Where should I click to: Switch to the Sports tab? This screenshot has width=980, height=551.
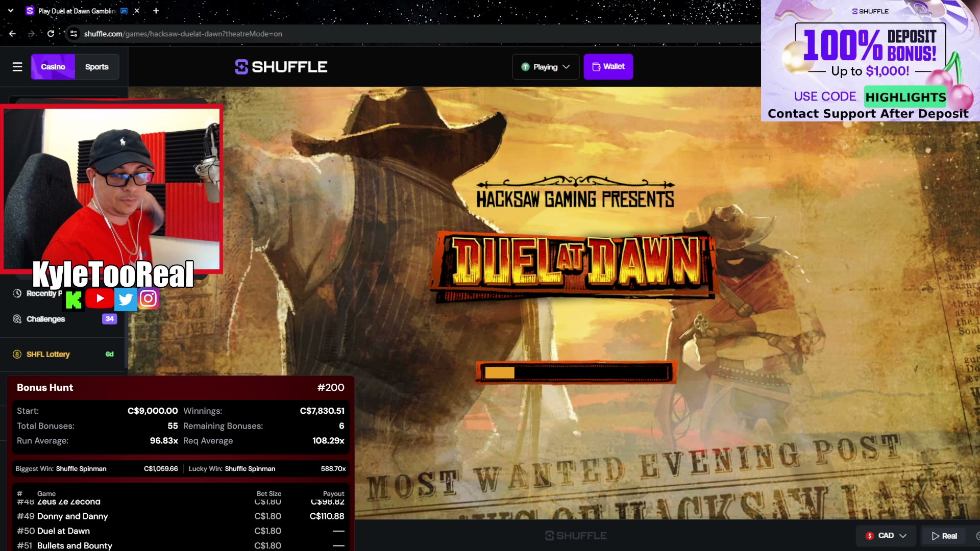tap(97, 67)
